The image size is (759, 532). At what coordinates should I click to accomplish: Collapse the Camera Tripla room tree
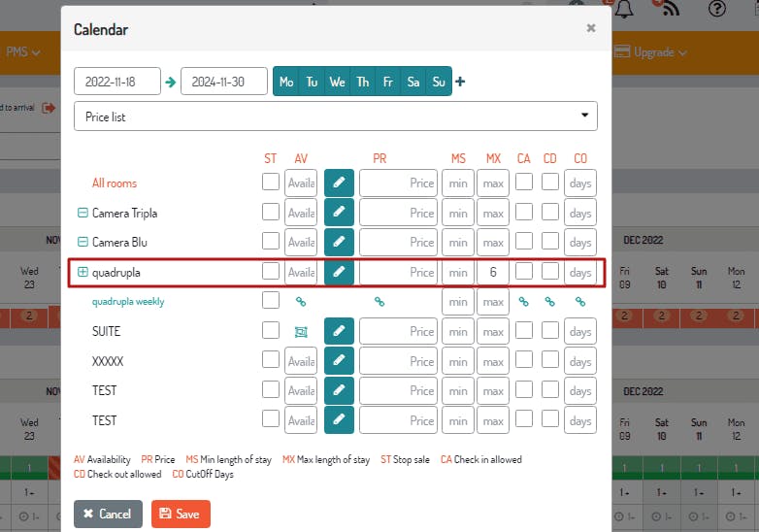coord(82,213)
